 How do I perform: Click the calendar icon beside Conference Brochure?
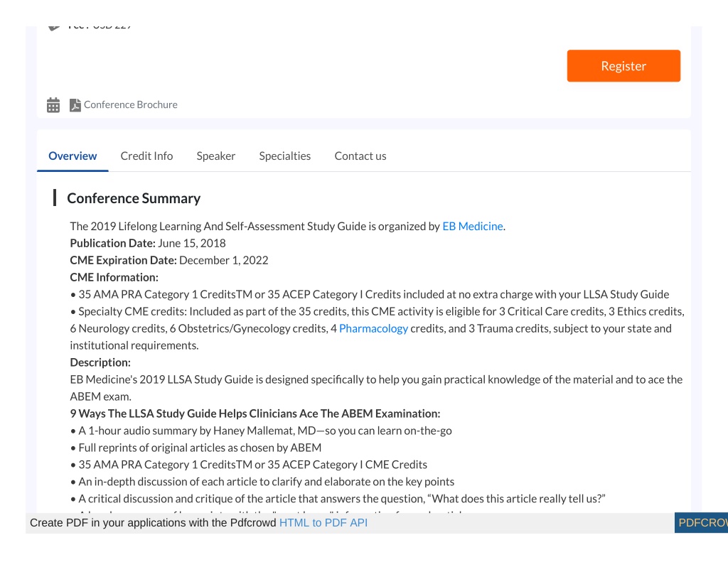pos(53,105)
